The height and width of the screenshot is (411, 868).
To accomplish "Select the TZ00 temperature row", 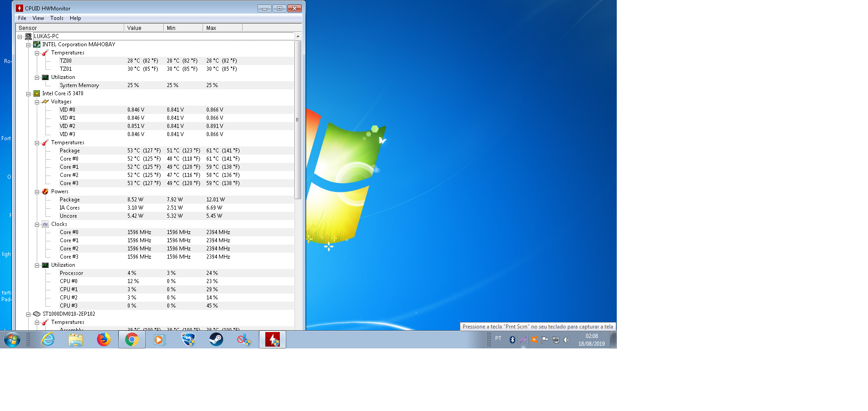I will [x=155, y=61].
